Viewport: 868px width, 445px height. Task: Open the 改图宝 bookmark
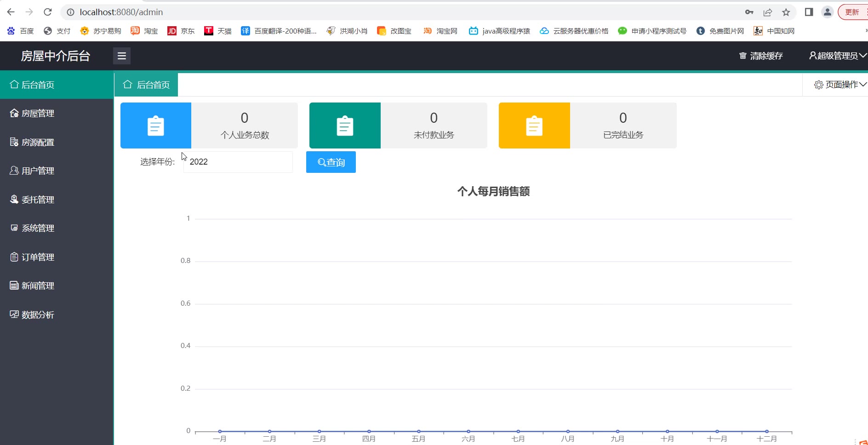click(x=394, y=31)
